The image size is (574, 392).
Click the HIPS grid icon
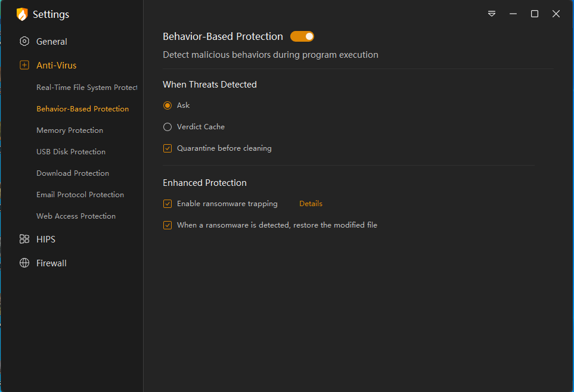pos(24,239)
